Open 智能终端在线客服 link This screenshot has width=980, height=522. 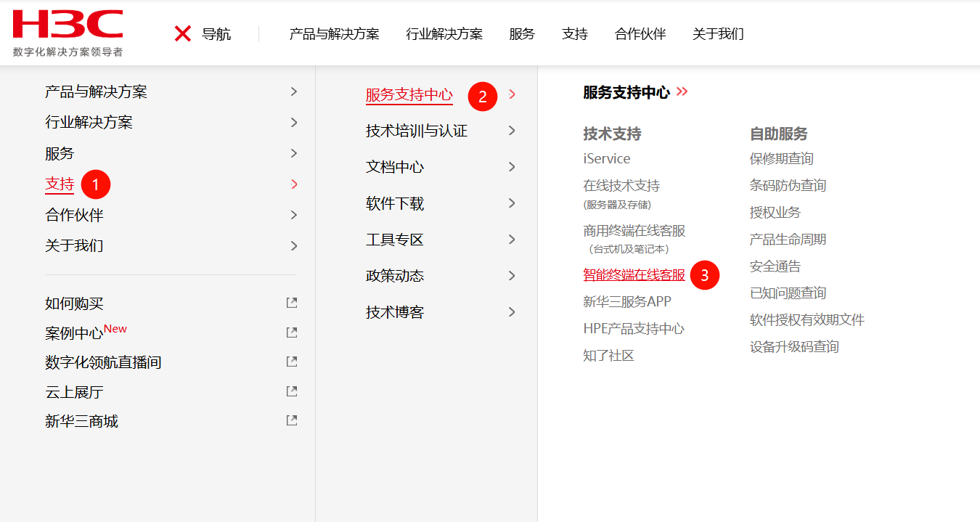634,275
